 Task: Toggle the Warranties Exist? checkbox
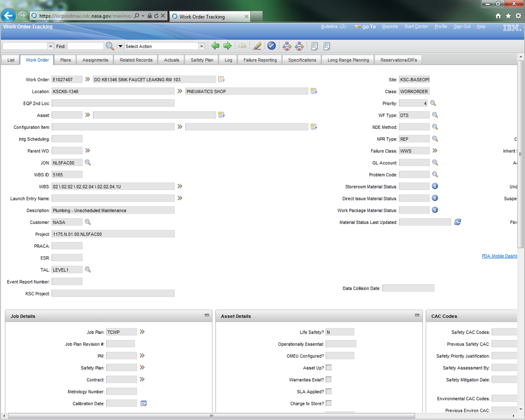[x=329, y=380]
